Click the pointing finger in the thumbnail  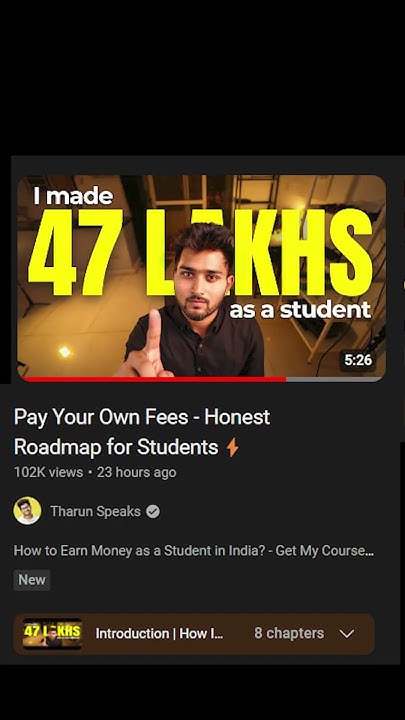tap(152, 340)
